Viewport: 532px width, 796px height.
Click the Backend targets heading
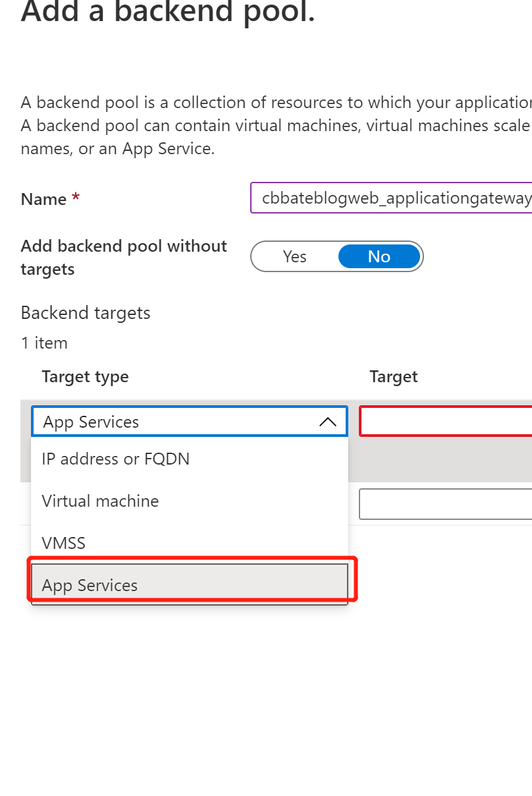click(86, 313)
